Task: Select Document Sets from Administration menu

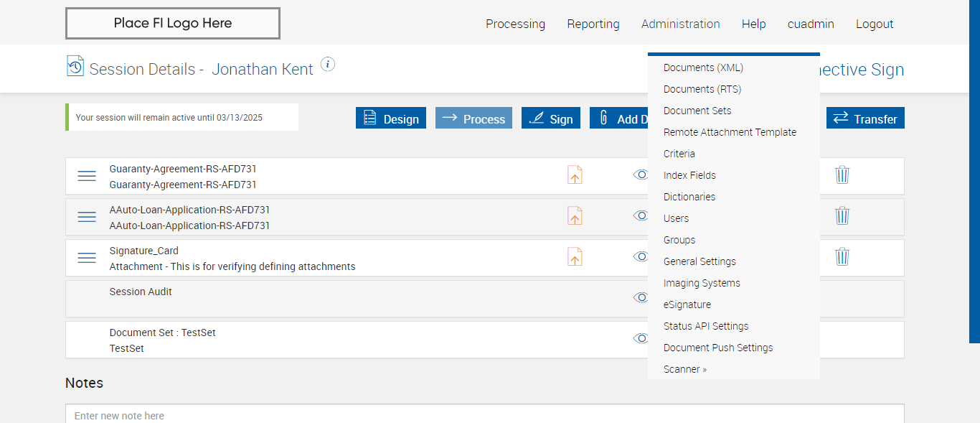Action: coord(697,111)
